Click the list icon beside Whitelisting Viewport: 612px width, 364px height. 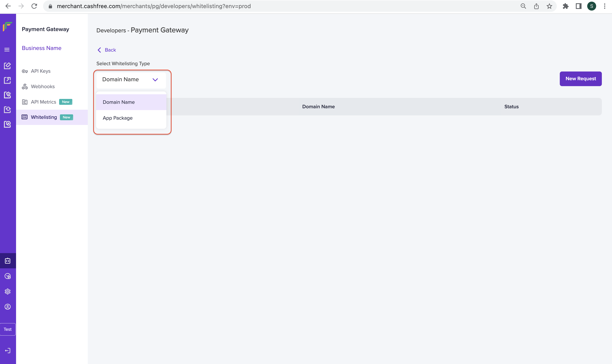coord(25,117)
